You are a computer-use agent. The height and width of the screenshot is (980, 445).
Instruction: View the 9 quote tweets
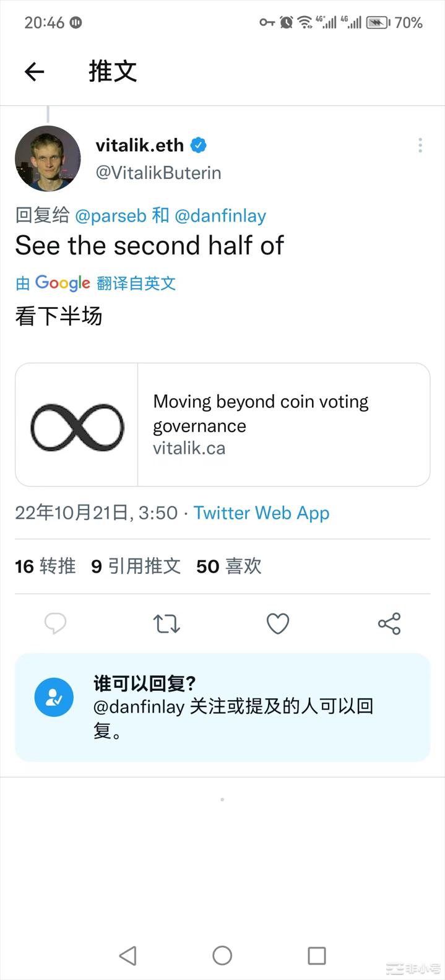click(x=136, y=566)
